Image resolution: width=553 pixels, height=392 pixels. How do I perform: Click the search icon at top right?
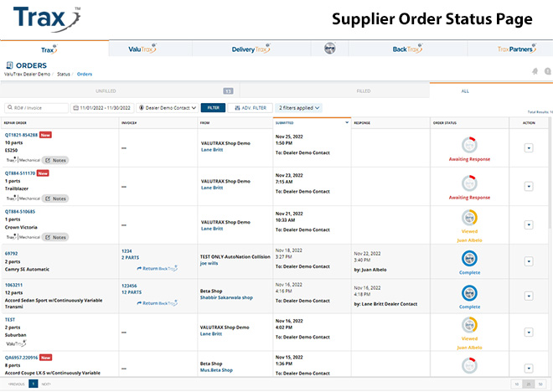548,71
